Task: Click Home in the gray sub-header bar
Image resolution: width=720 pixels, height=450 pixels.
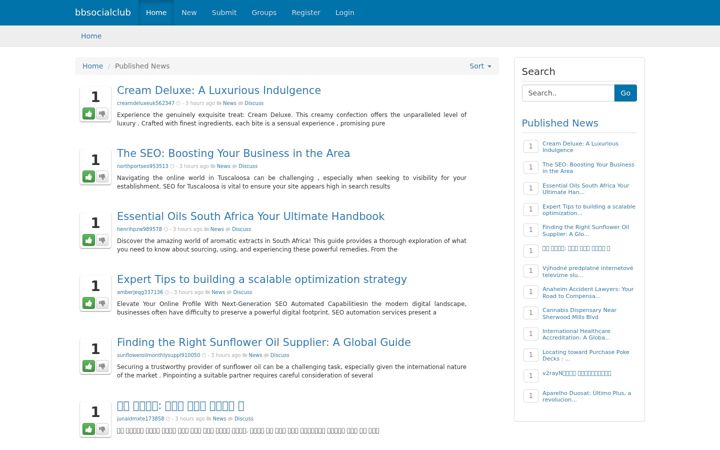Action: click(x=91, y=36)
